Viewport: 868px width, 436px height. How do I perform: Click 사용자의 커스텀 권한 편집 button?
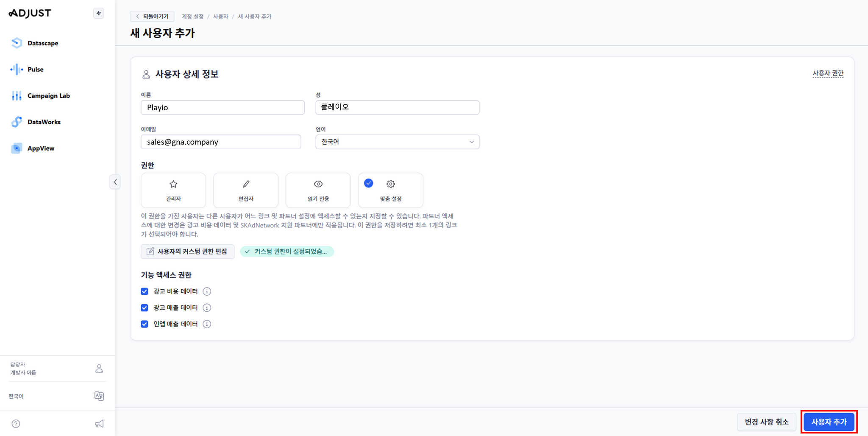pos(187,252)
